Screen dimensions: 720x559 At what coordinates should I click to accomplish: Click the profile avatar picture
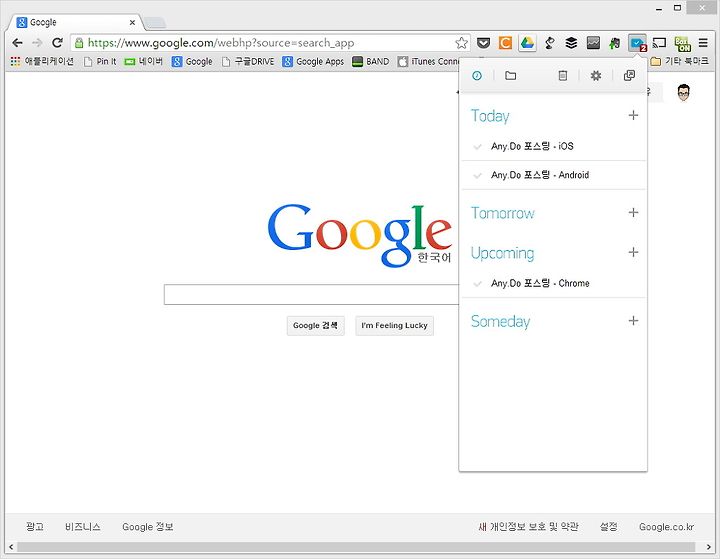tap(683, 93)
